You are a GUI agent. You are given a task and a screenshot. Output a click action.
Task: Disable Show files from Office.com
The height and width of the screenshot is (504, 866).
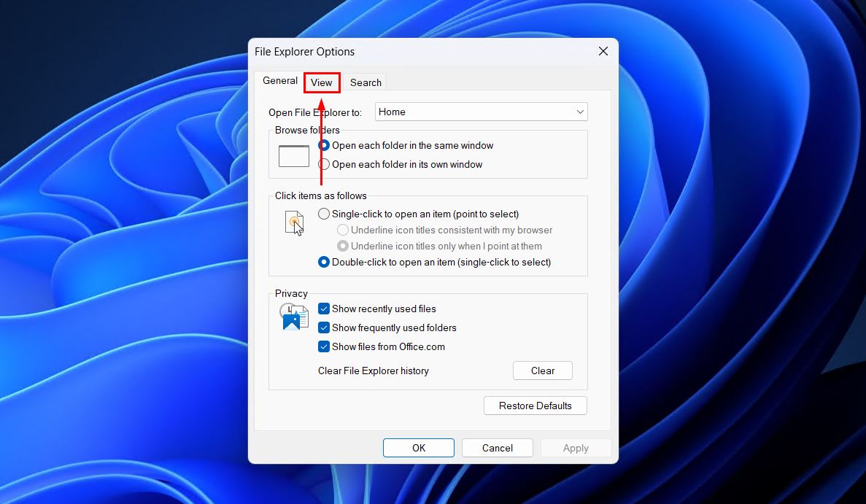pos(324,346)
